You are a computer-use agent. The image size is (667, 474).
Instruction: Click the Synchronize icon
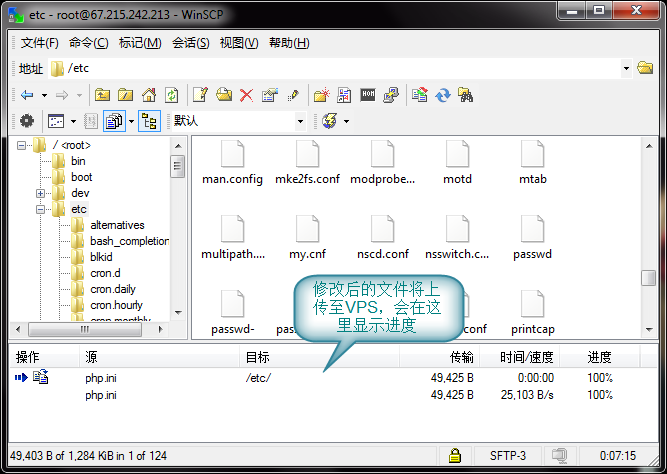tap(442, 95)
